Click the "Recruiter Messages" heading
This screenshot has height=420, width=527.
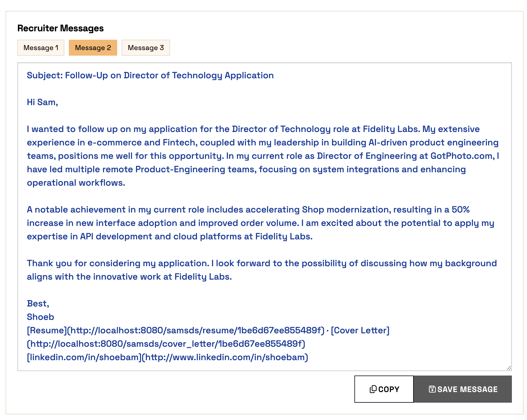tap(60, 28)
